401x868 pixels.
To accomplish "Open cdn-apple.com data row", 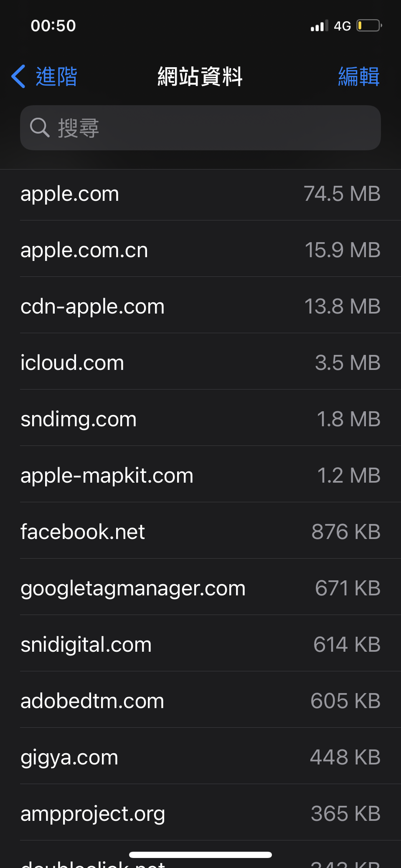I will 200,306.
